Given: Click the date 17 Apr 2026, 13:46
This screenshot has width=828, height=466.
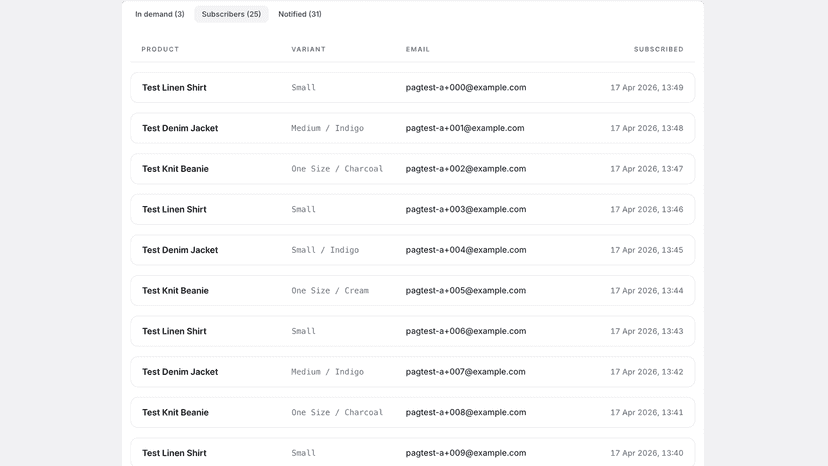Looking at the screenshot, I should [x=647, y=210].
